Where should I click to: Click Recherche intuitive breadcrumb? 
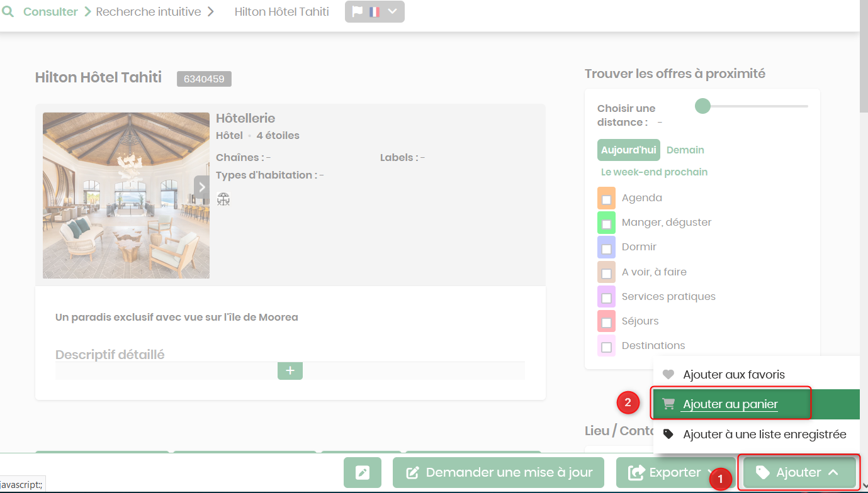pos(149,12)
